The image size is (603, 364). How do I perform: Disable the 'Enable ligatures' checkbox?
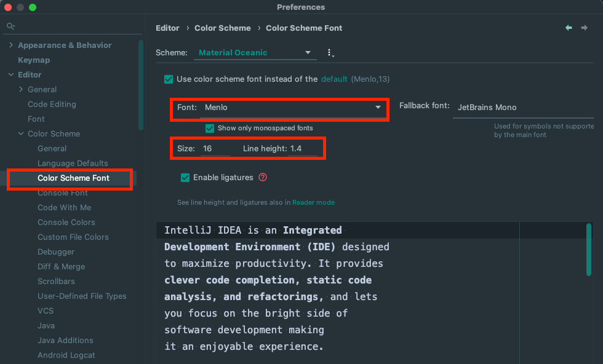185,178
